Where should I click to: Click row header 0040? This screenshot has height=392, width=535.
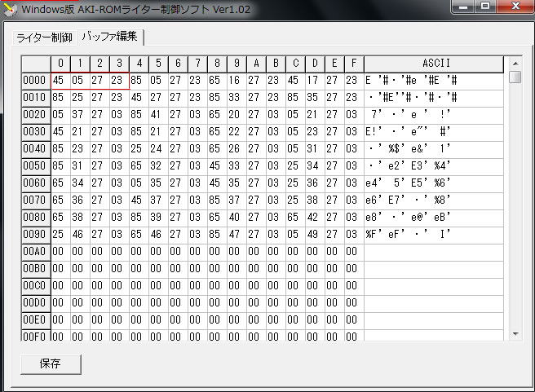[36, 149]
